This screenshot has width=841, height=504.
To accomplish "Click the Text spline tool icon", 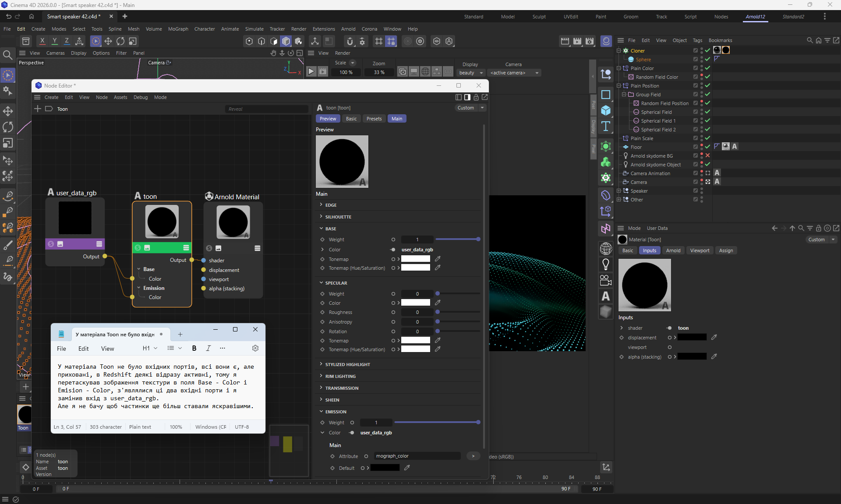I will coord(606,127).
